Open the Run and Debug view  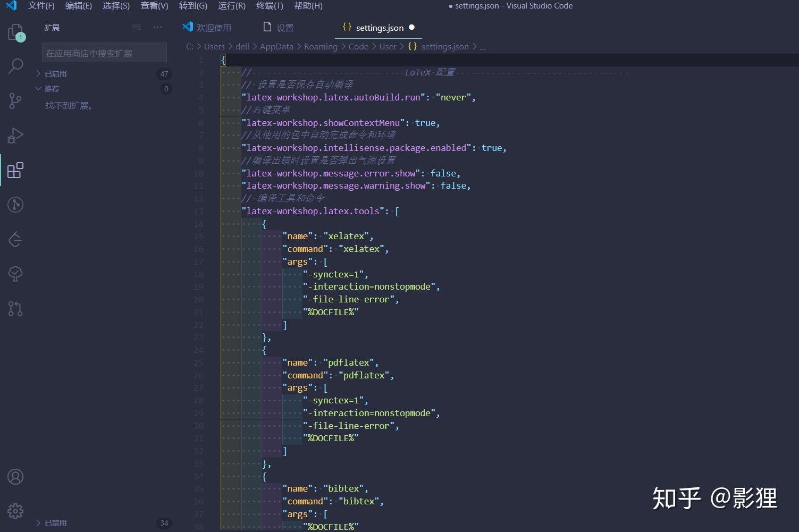[16, 136]
